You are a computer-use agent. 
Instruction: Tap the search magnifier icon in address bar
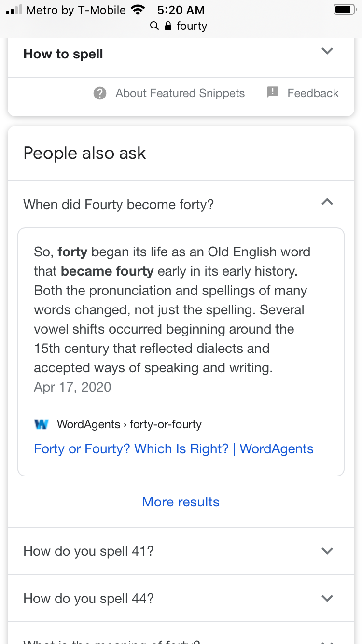(154, 26)
